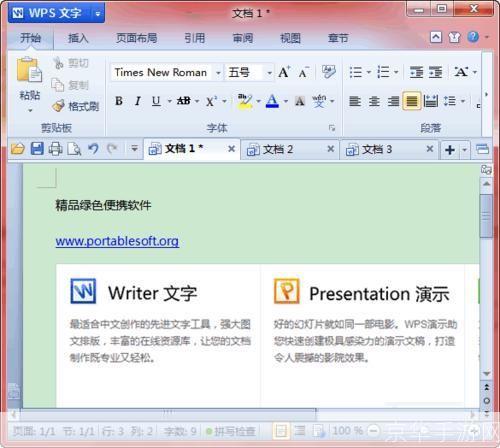500x448 pixels.
Task: Click the Print icon
Action: click(x=56, y=149)
